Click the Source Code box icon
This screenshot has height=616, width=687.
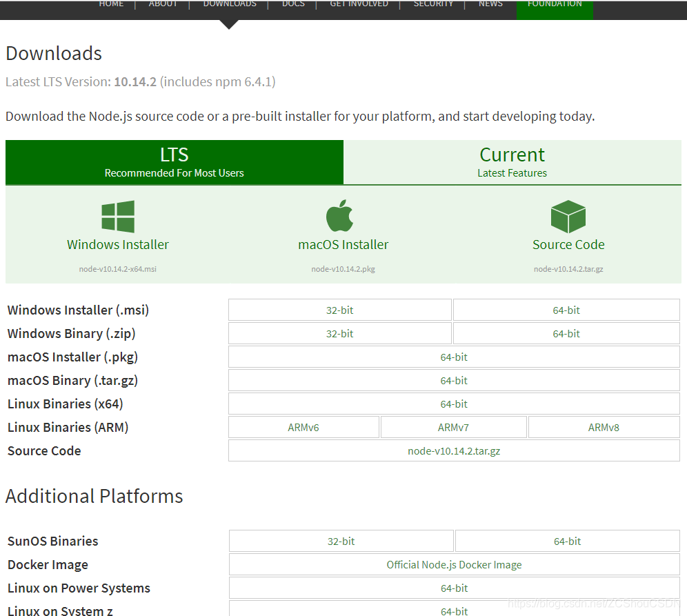coord(568,217)
